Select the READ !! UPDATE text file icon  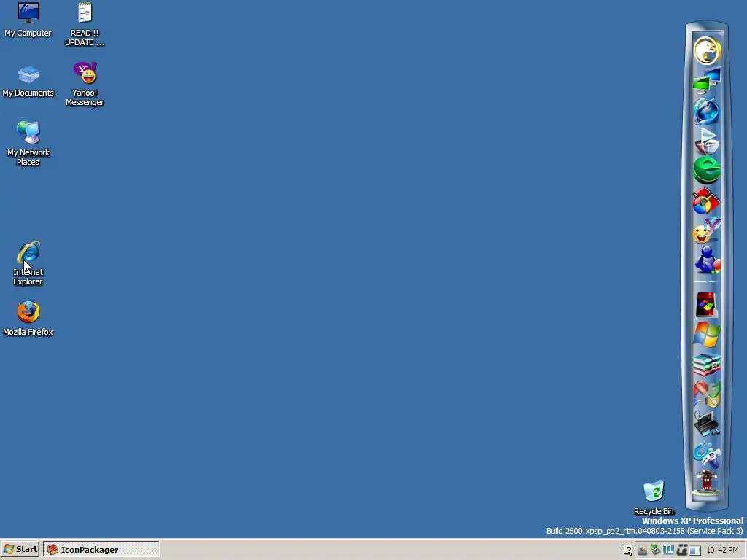(x=85, y=24)
